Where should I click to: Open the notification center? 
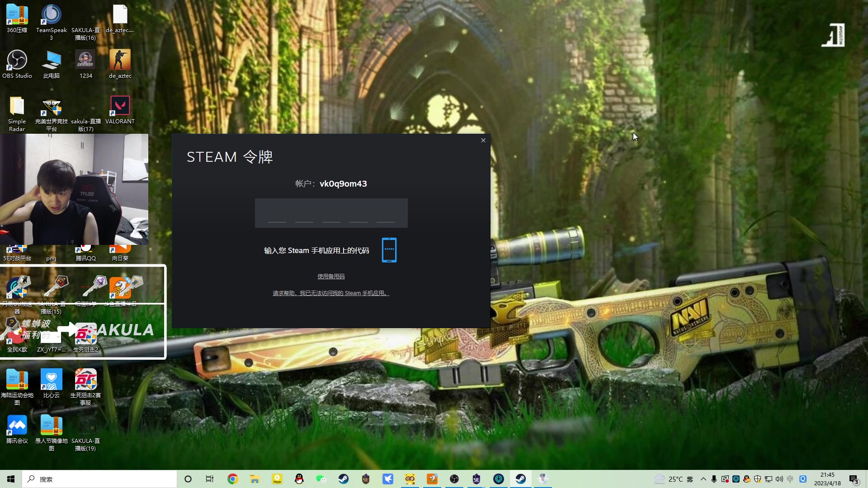pyautogui.click(x=854, y=479)
